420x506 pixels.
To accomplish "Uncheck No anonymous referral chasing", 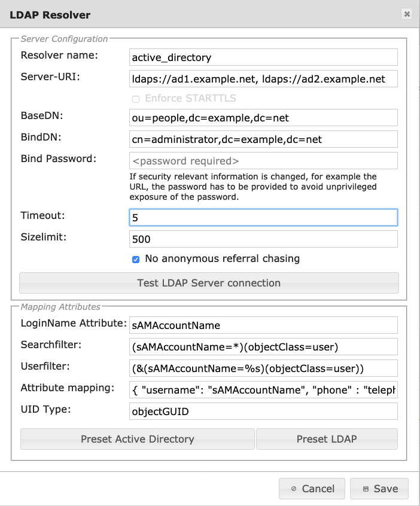I will click(x=136, y=259).
